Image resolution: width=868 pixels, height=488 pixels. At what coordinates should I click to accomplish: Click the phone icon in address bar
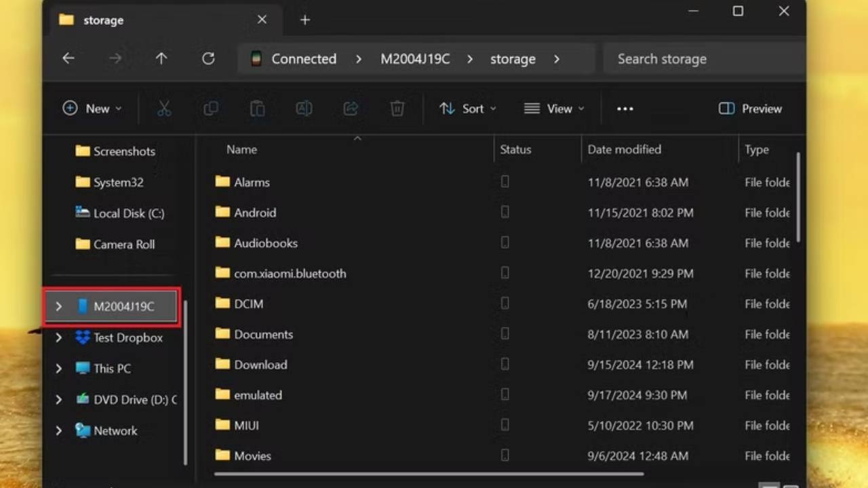256,59
